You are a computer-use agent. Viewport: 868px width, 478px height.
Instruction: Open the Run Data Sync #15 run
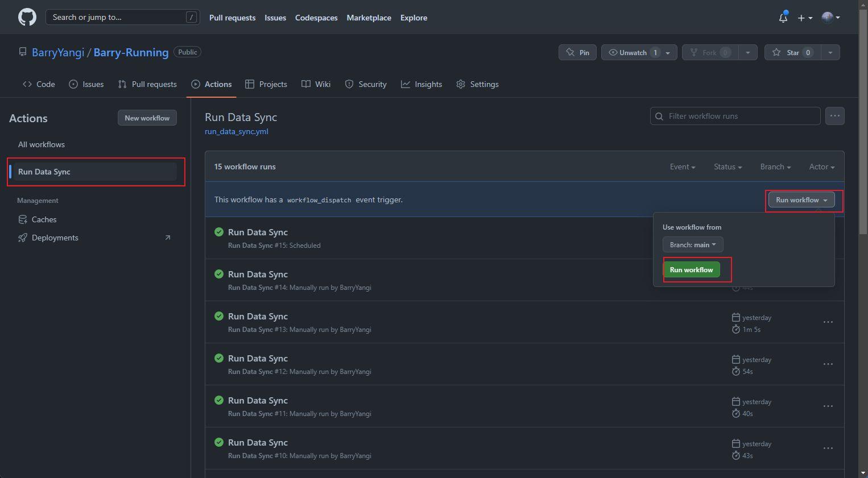[x=258, y=232]
